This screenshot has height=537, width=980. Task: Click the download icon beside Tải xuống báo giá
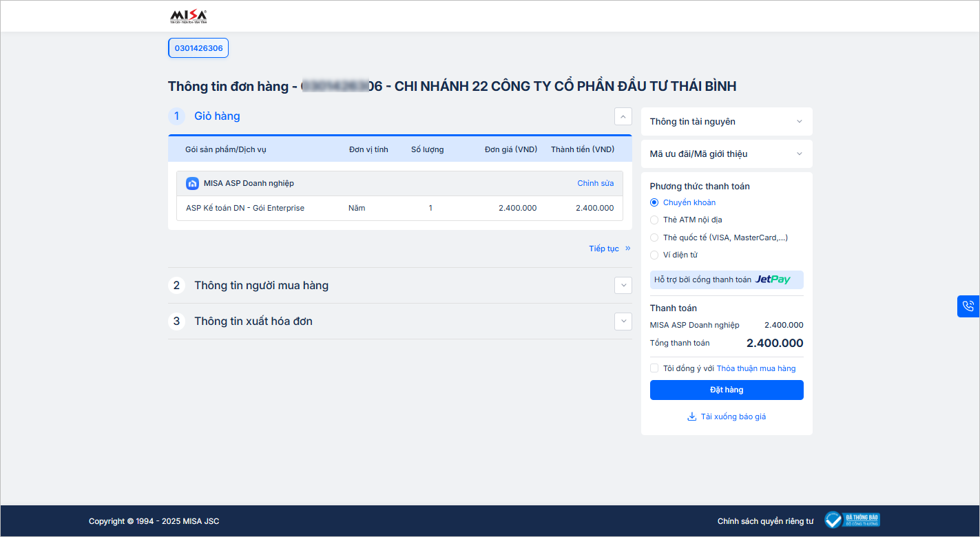[x=691, y=417]
